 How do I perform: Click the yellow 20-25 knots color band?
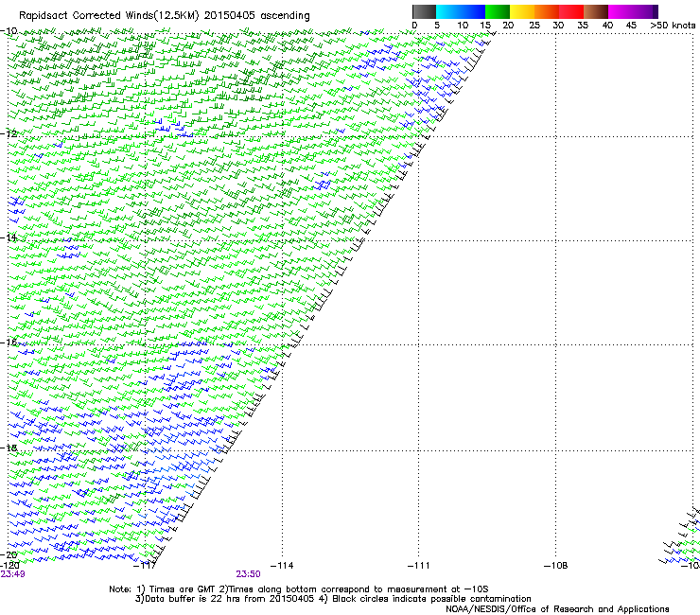pos(522,11)
